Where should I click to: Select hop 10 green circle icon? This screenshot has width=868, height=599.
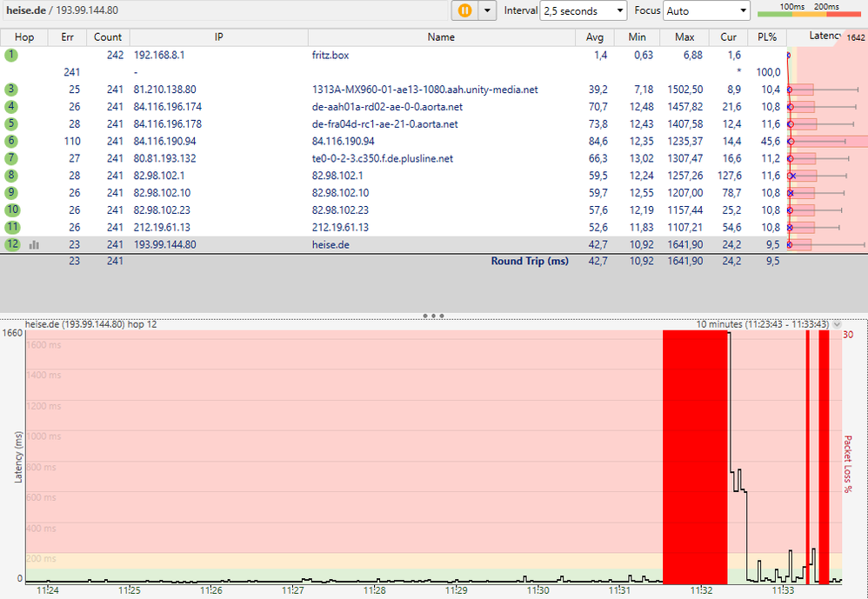coord(12,210)
